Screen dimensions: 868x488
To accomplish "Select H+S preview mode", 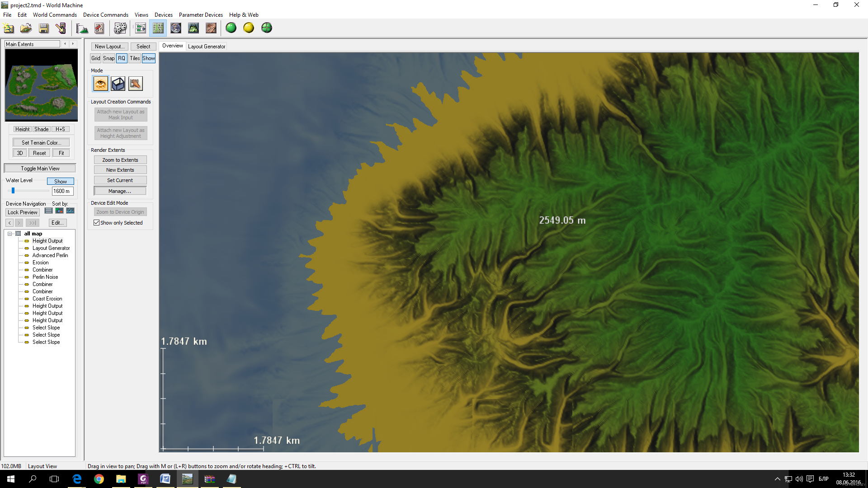I will [61, 129].
